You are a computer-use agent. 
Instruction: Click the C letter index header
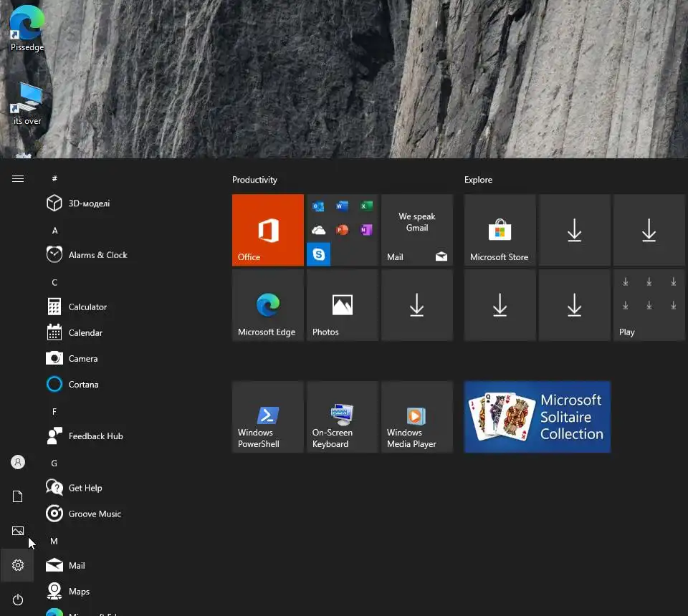coord(54,282)
